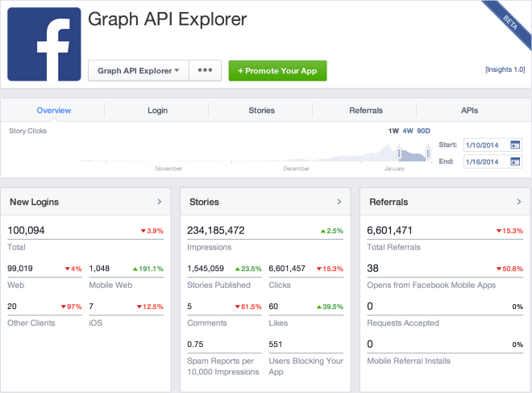This screenshot has height=393, width=532.
Task: Click the 6,601,471 total referrals value
Action: tap(389, 230)
